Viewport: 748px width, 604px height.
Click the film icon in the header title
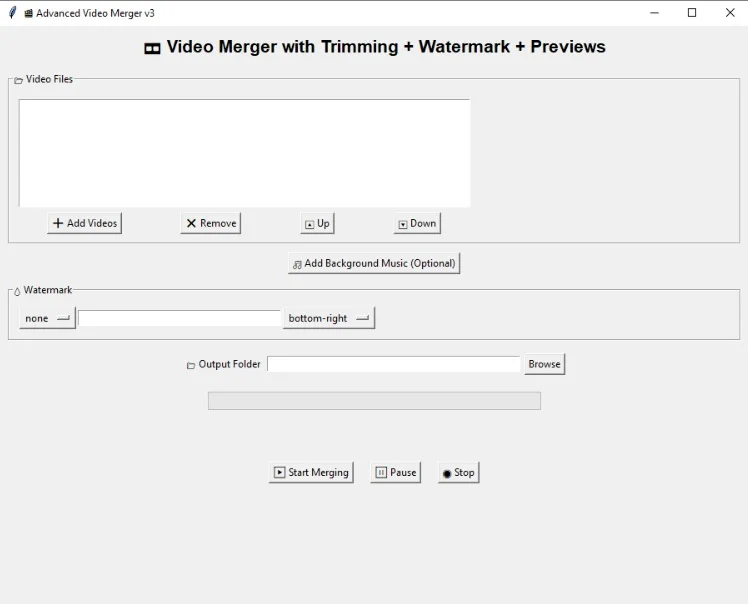[x=152, y=48]
